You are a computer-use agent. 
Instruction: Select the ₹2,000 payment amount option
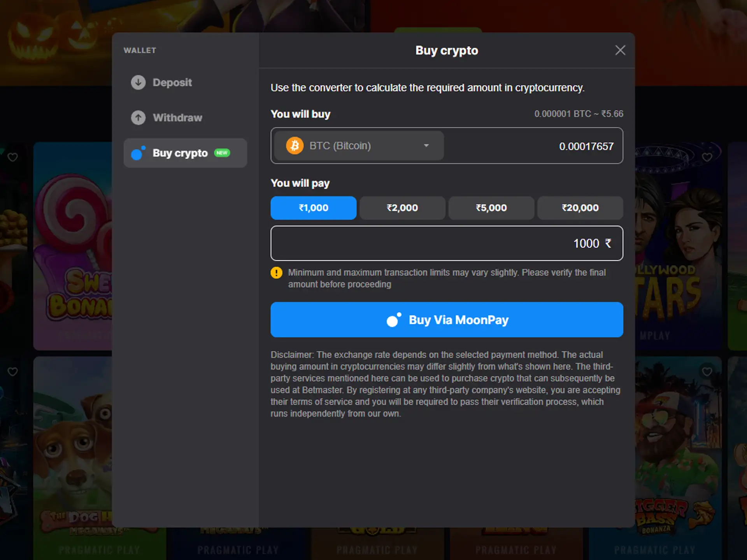tap(402, 208)
